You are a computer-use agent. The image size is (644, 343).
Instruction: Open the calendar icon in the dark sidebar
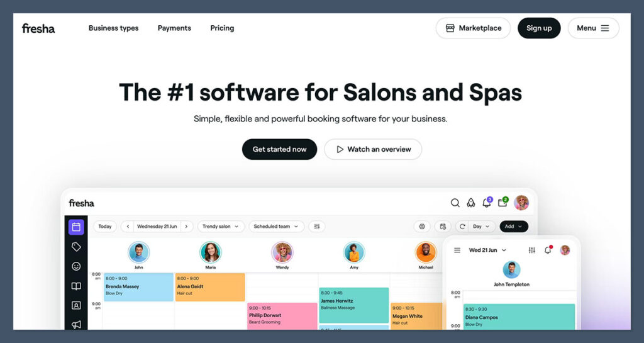(76, 227)
